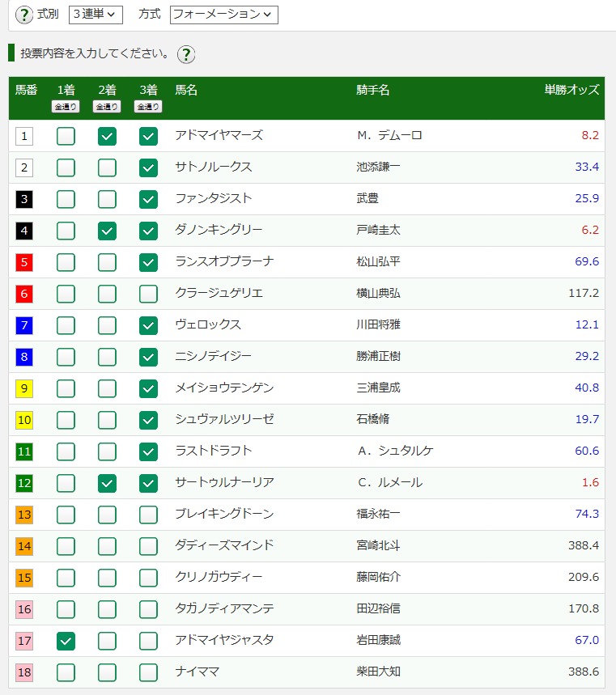Click horse number 5 red badge
616x695 pixels.
point(24,262)
